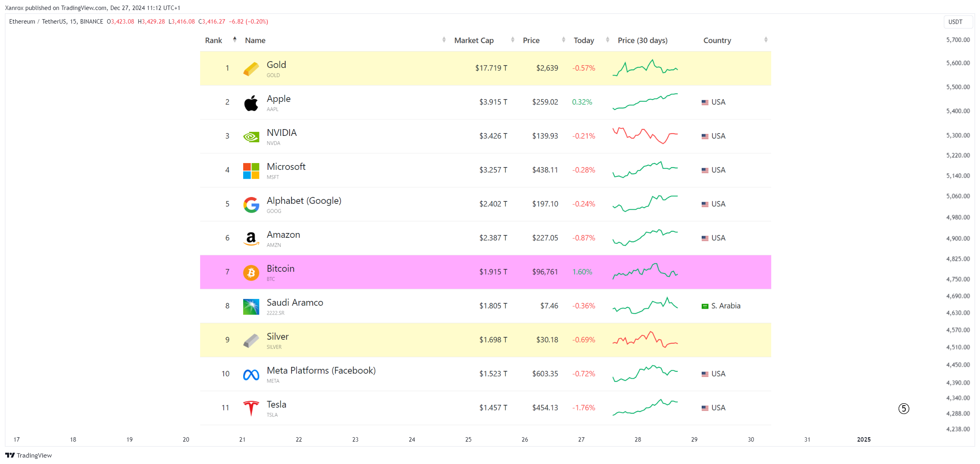980x464 pixels.
Task: Click the Tesla logo icon
Action: coord(251,408)
